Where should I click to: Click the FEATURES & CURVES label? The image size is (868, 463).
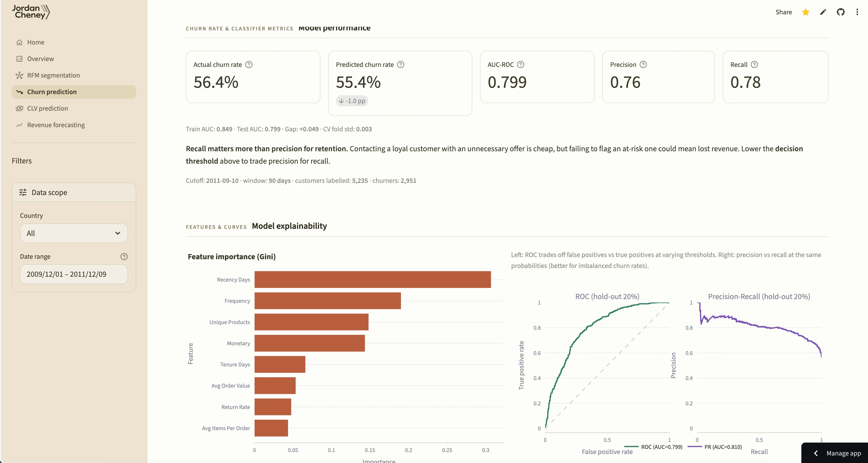(x=216, y=227)
